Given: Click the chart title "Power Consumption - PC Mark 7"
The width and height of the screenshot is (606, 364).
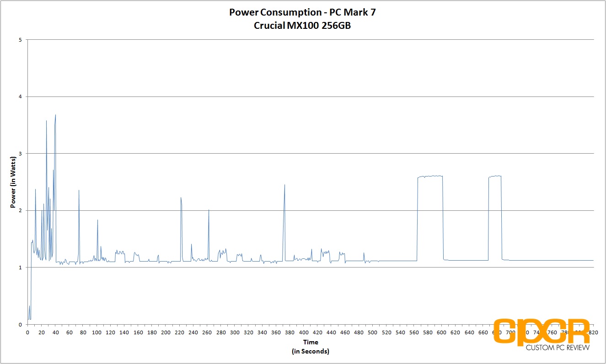Looking at the screenshot, I should pyautogui.click(x=302, y=12).
